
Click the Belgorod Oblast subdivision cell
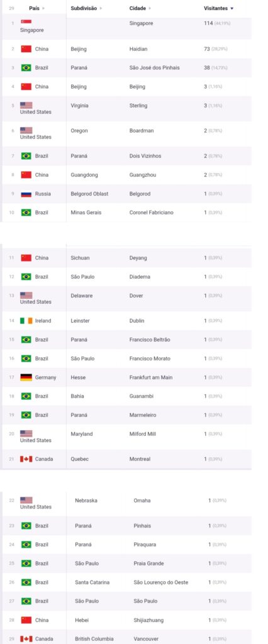89,194
